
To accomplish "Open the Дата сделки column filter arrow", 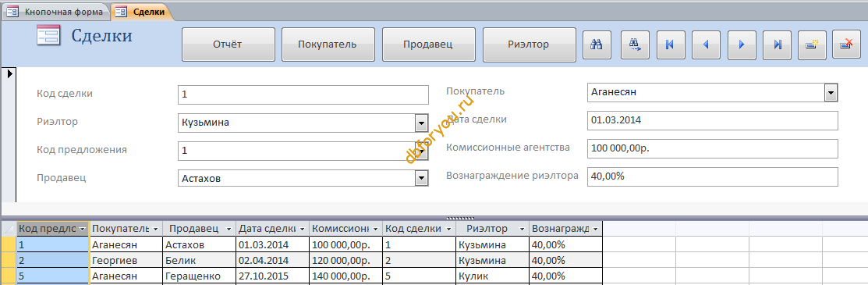I will (303, 229).
